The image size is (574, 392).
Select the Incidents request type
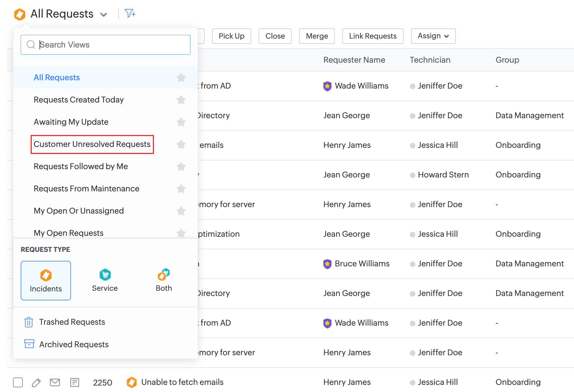pos(46,280)
